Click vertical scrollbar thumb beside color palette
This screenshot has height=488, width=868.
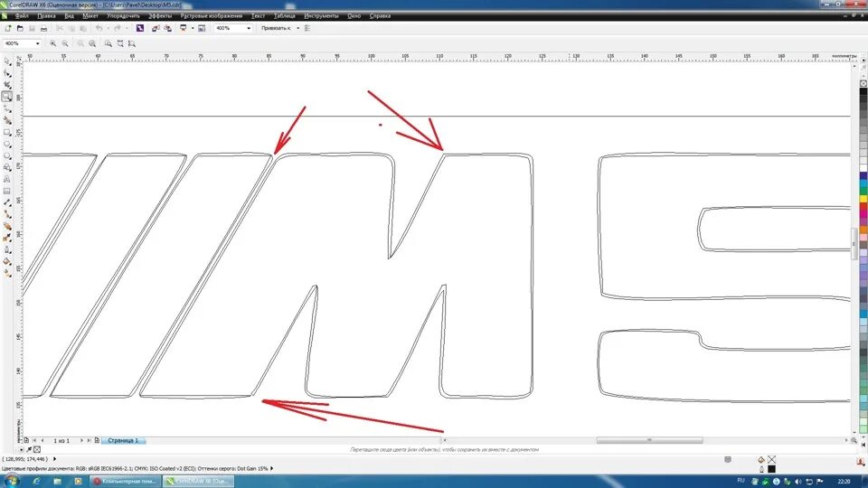(854, 243)
